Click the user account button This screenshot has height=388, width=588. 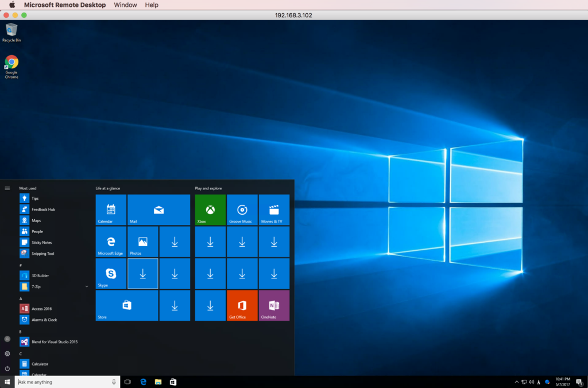(7, 339)
